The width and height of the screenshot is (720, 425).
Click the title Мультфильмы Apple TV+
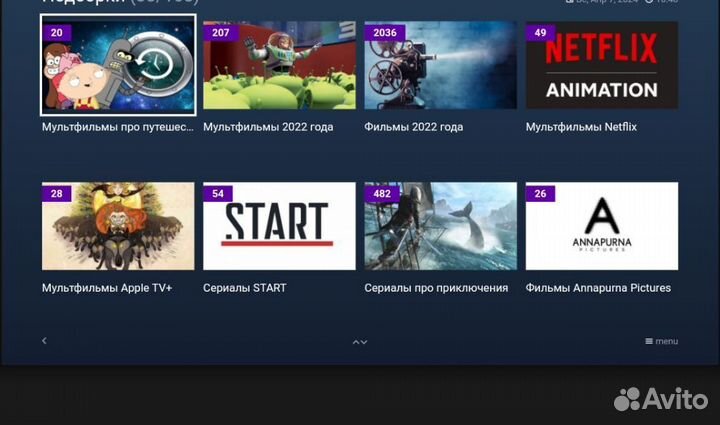107,288
